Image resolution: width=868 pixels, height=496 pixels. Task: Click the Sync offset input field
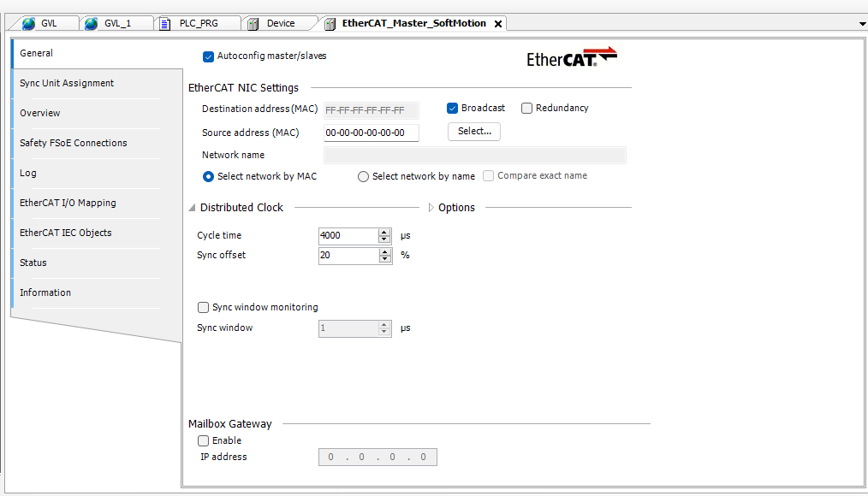(x=348, y=256)
